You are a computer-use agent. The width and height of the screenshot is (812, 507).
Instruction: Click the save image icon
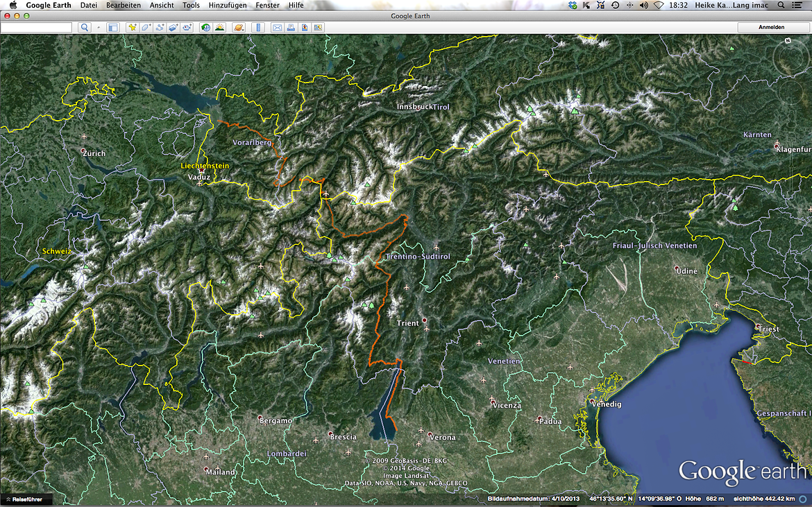tap(305, 28)
